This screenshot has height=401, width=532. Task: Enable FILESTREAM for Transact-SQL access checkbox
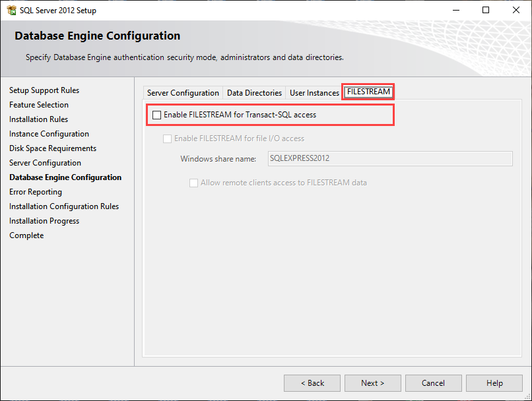157,115
